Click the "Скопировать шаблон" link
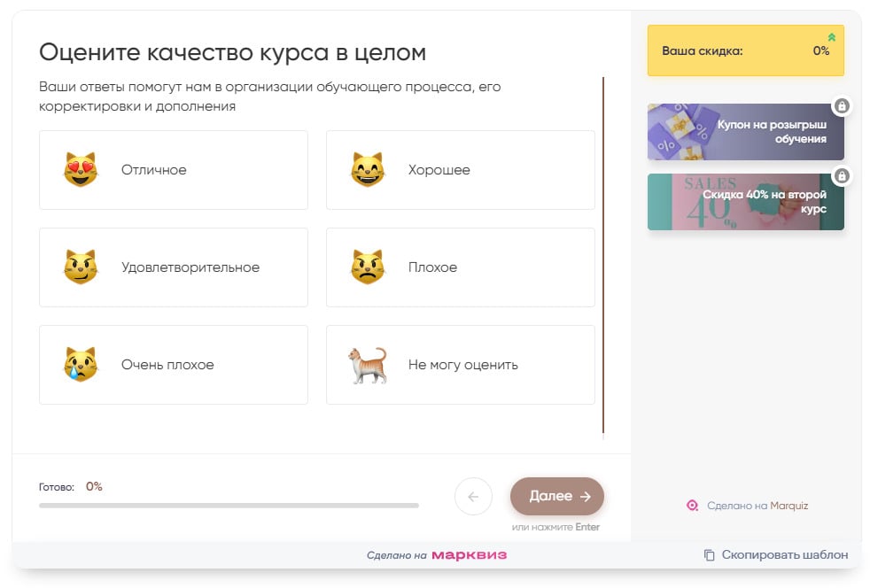Image resolution: width=870 pixels, height=588 pixels. [771, 553]
